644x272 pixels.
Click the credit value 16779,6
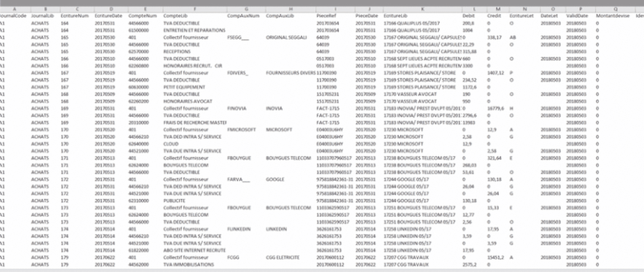(495, 108)
